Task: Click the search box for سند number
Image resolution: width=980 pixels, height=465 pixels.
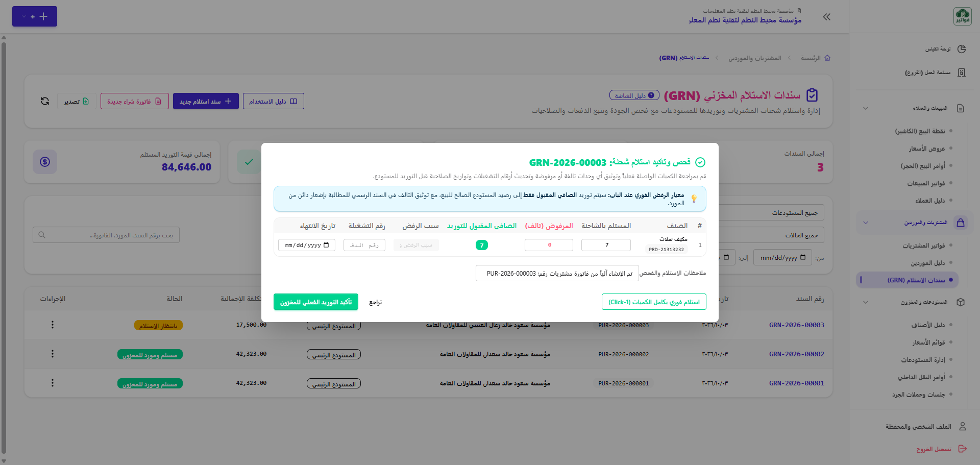Action: tap(106, 235)
